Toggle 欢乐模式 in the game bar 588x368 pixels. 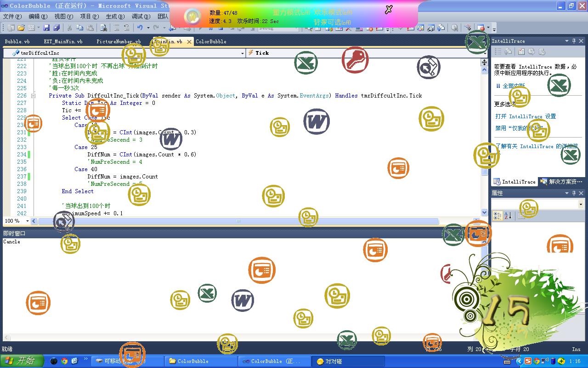pyautogui.click(x=334, y=12)
